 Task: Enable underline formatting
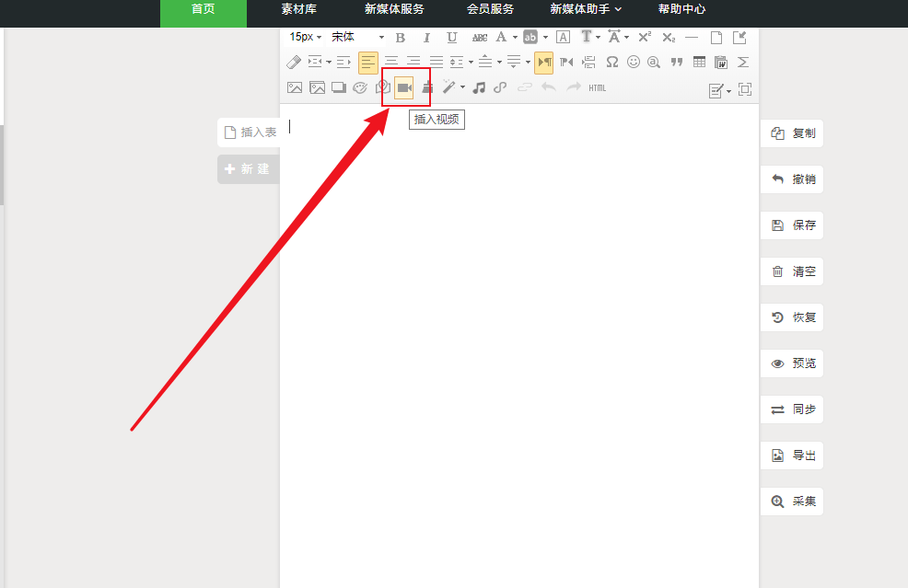[451, 38]
